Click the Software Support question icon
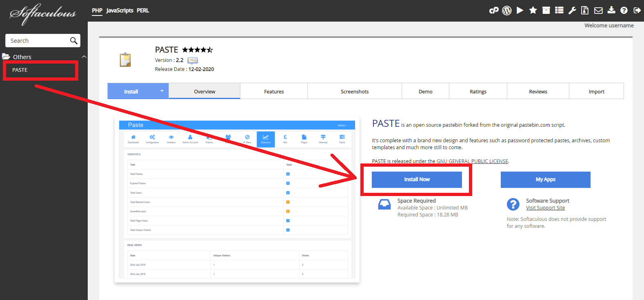Image resolution: width=644 pixels, height=300 pixels. click(x=513, y=204)
